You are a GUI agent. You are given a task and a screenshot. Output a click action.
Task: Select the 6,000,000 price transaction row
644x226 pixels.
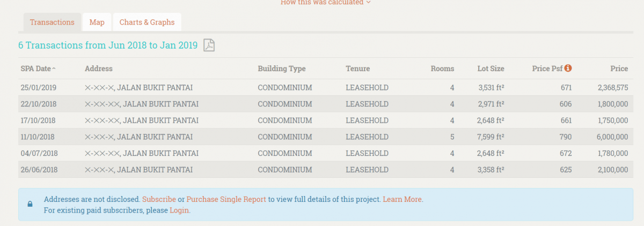(322, 137)
